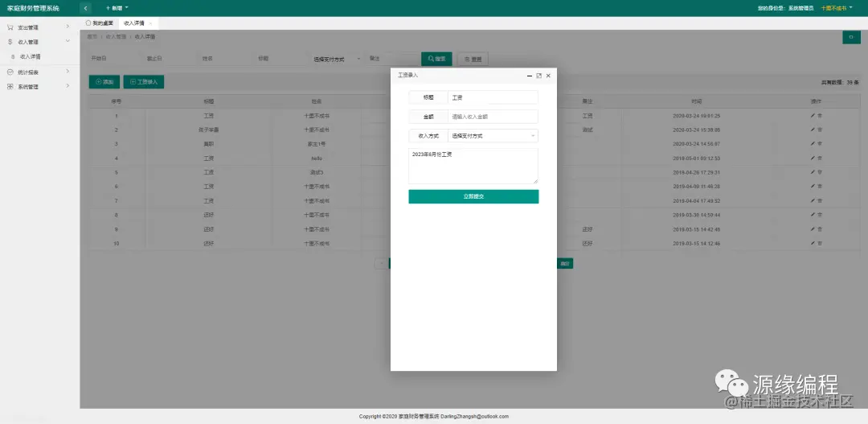Open the 选择支付方式 filter dropdown

[336, 59]
